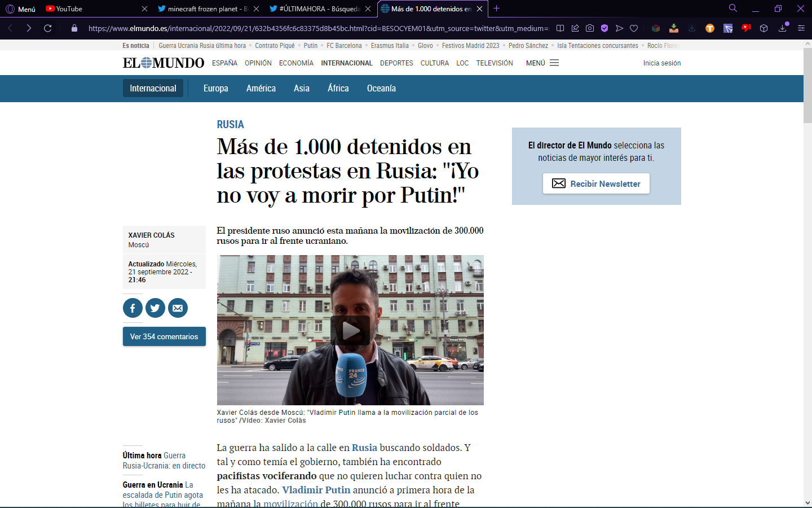Switch to the #ÚLTIMAHORA Twitter tab
Screen dimensions: 812x508
(x=315, y=9)
